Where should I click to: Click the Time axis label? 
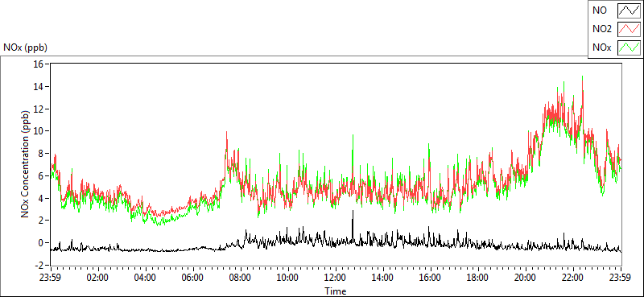pyautogui.click(x=336, y=291)
